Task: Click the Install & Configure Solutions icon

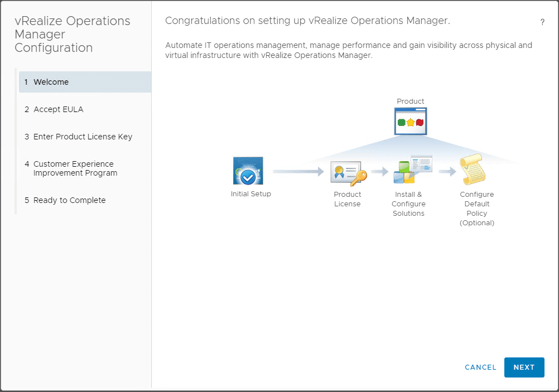Action: point(412,170)
